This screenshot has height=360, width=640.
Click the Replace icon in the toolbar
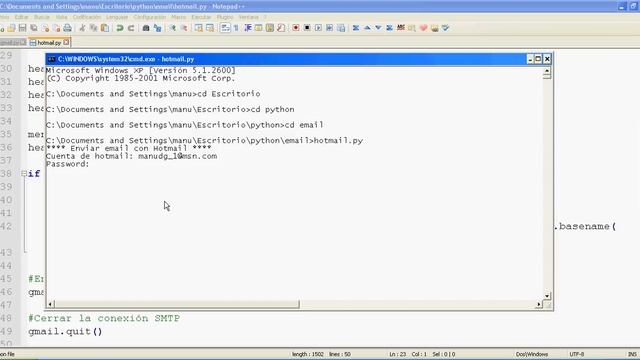[x=158, y=28]
